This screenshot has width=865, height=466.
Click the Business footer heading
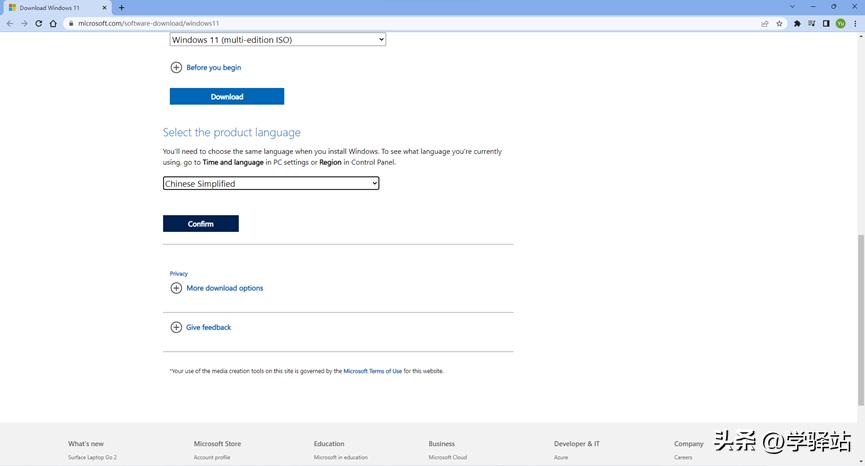[441, 443]
